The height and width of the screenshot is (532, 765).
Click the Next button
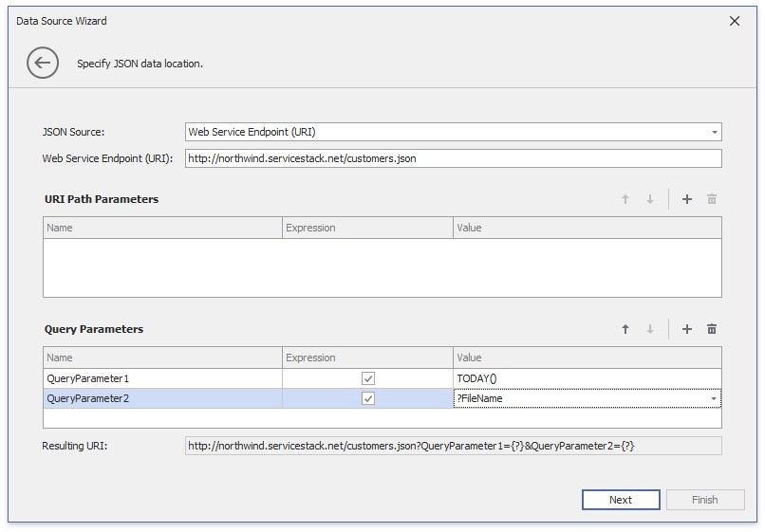pos(621,500)
